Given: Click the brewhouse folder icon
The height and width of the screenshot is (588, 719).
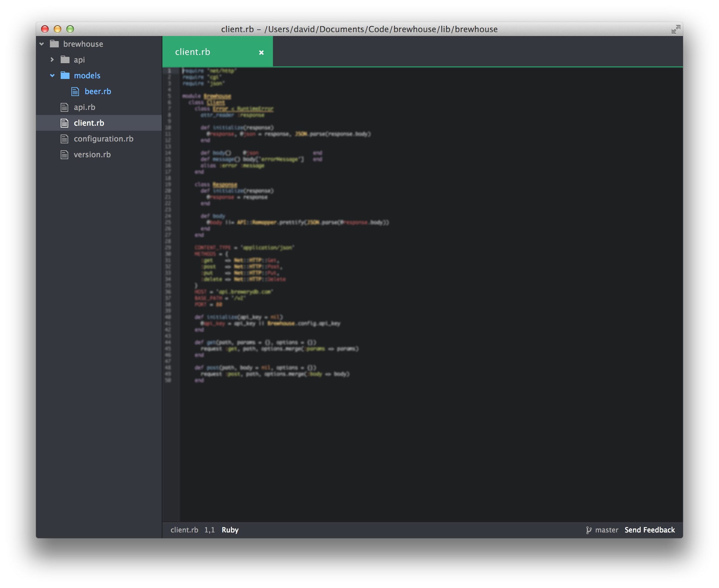Looking at the screenshot, I should 54,44.
